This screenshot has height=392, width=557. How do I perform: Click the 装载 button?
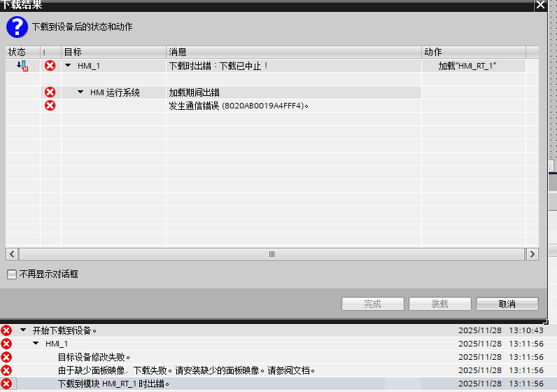(439, 304)
